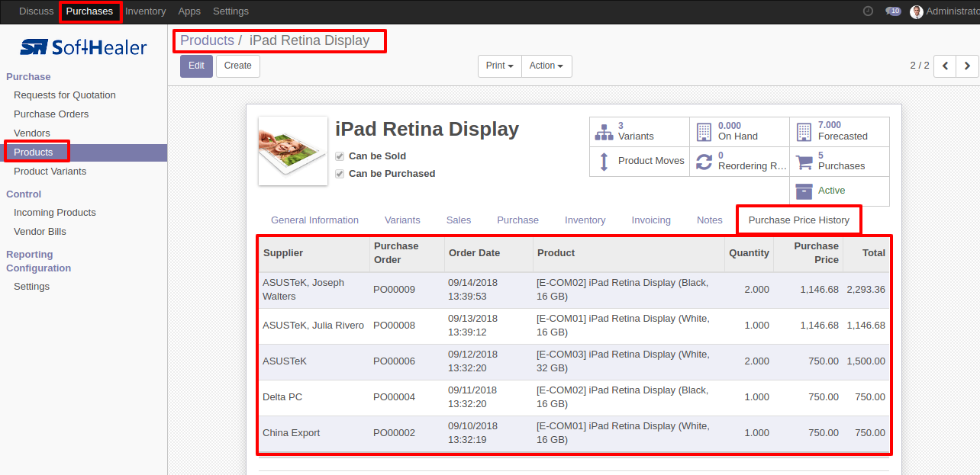This screenshot has height=475, width=980.
Task: Open the Inventory menu
Action: coord(145,11)
